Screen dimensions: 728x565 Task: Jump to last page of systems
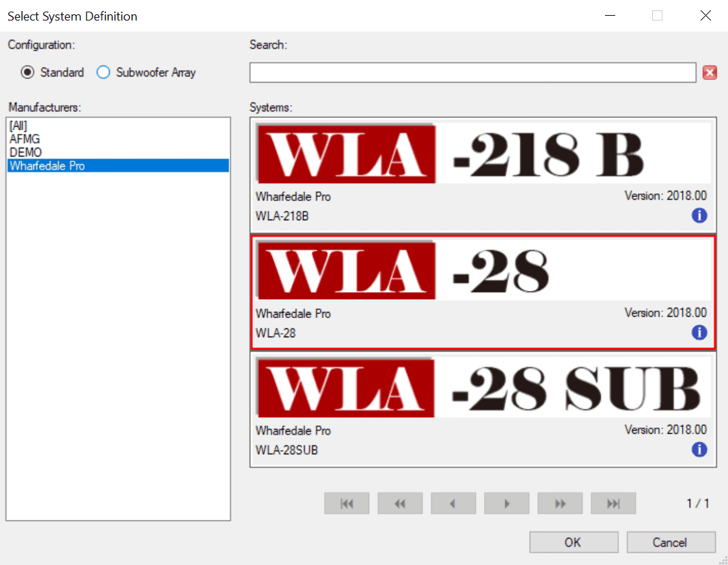click(x=613, y=503)
